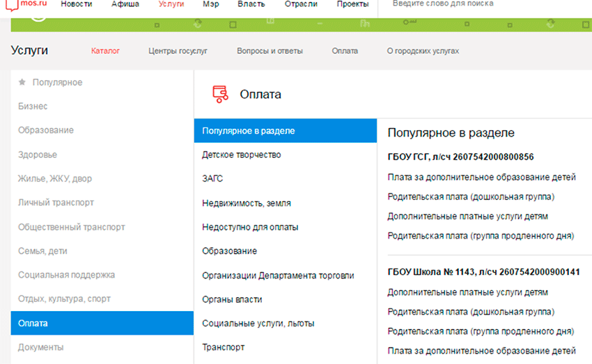
Task: Click the mos.ru logo
Action: (x=26, y=5)
